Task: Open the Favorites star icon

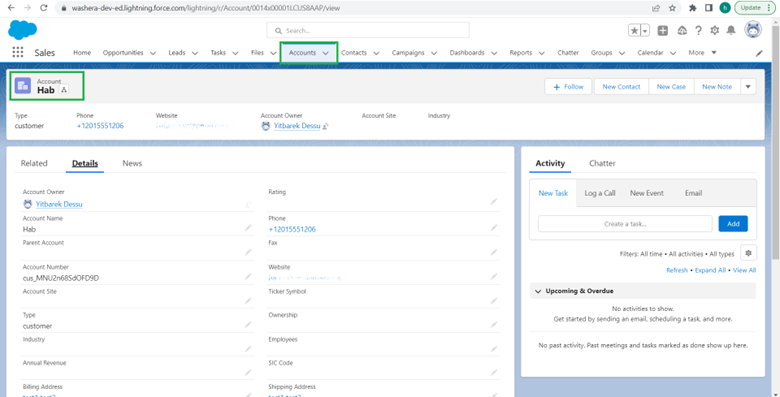Action: (x=634, y=30)
